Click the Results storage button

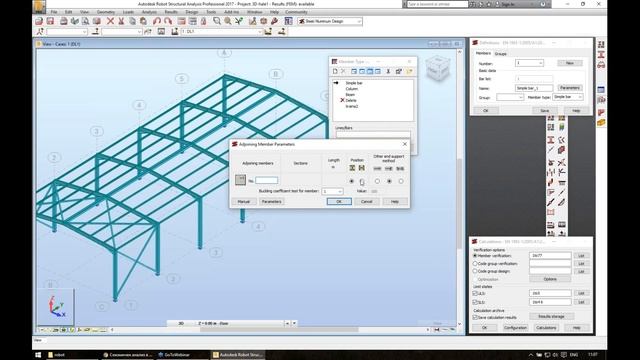point(551,316)
